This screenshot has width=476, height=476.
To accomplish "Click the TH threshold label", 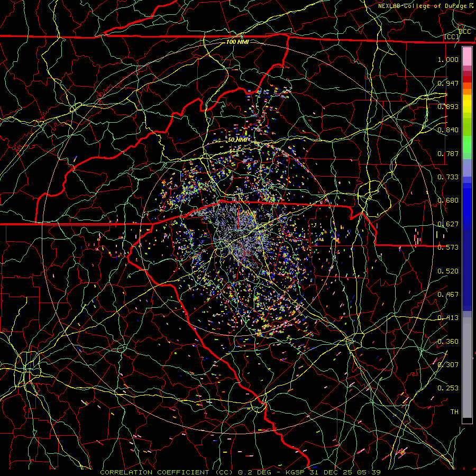I will 454,412.
